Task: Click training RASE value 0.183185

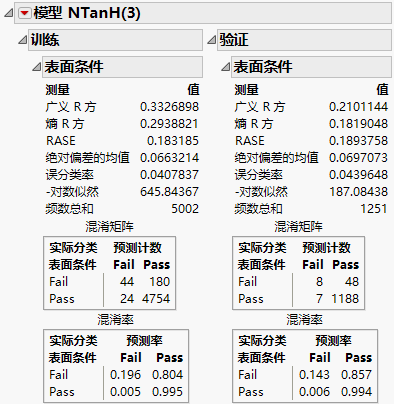Action: pos(173,141)
